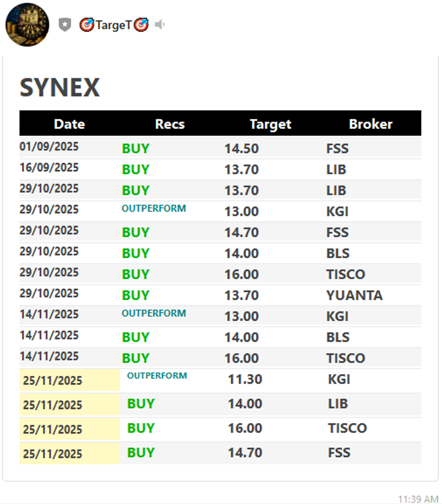Click the 11:39 AM message timestamp

(418, 499)
